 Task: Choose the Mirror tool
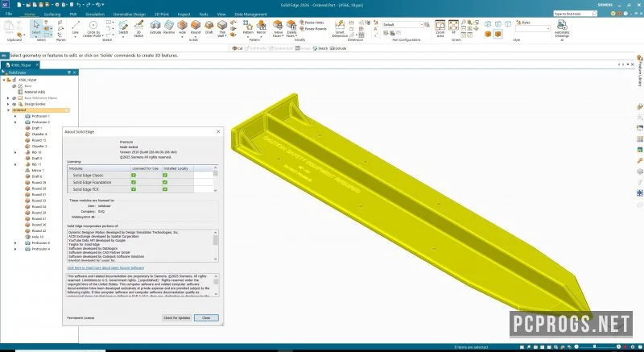(x=261, y=28)
